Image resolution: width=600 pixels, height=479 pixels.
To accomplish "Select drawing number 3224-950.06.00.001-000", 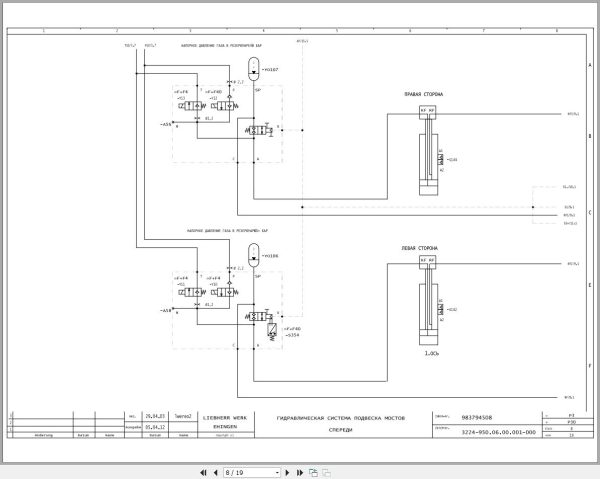I will click(x=499, y=432).
